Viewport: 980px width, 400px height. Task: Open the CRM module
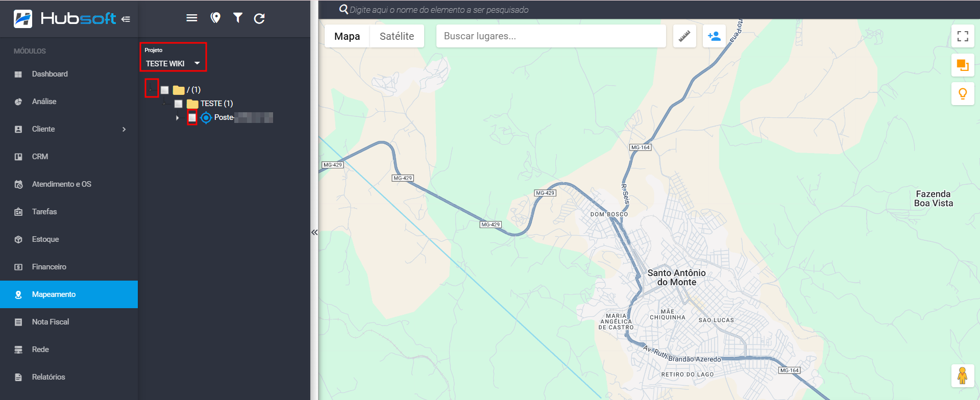point(69,157)
